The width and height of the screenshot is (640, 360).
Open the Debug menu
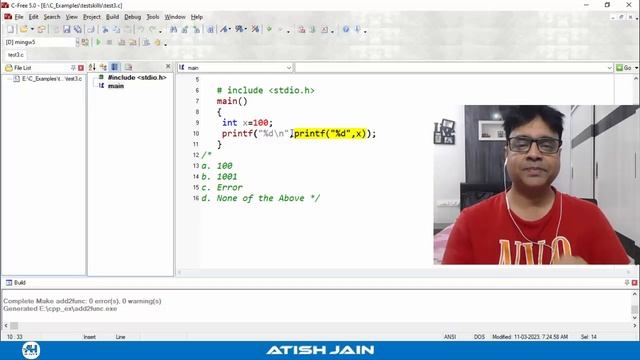coord(132,17)
